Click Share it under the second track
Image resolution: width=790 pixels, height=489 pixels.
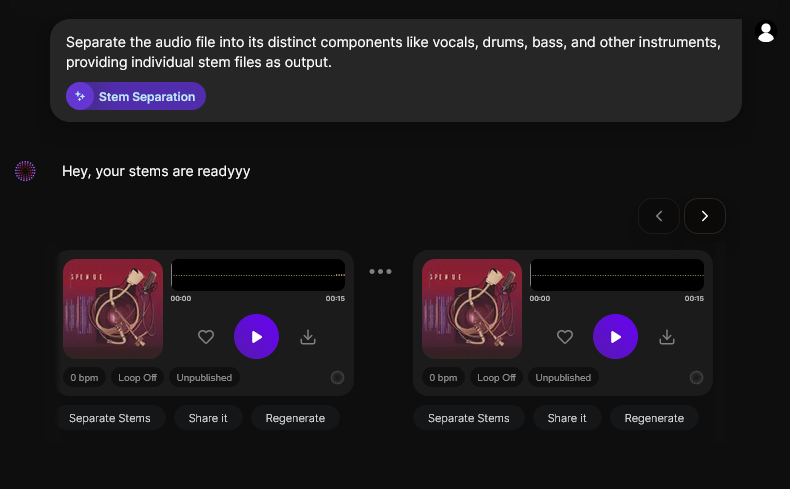567,418
